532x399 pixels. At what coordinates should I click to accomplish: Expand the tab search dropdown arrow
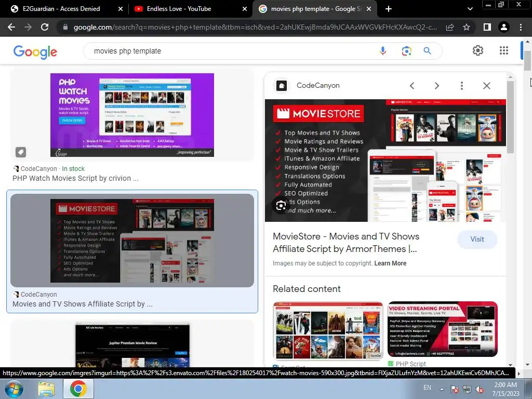tap(470, 9)
